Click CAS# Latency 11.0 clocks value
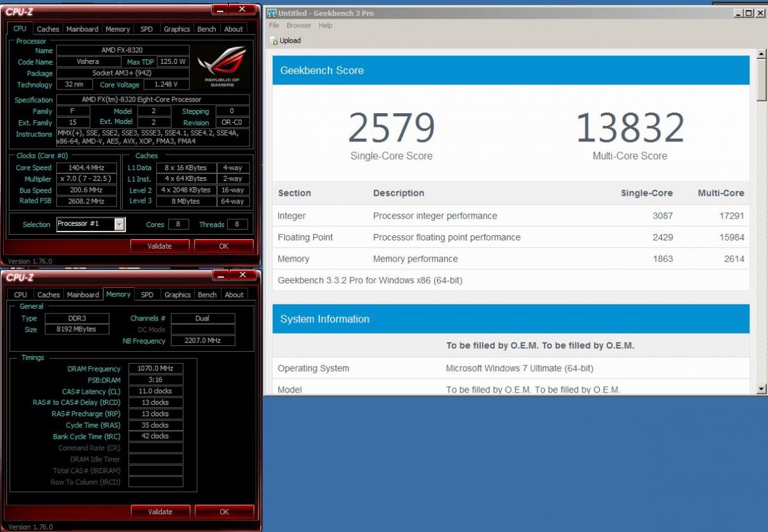This screenshot has width=768, height=532. (156, 391)
